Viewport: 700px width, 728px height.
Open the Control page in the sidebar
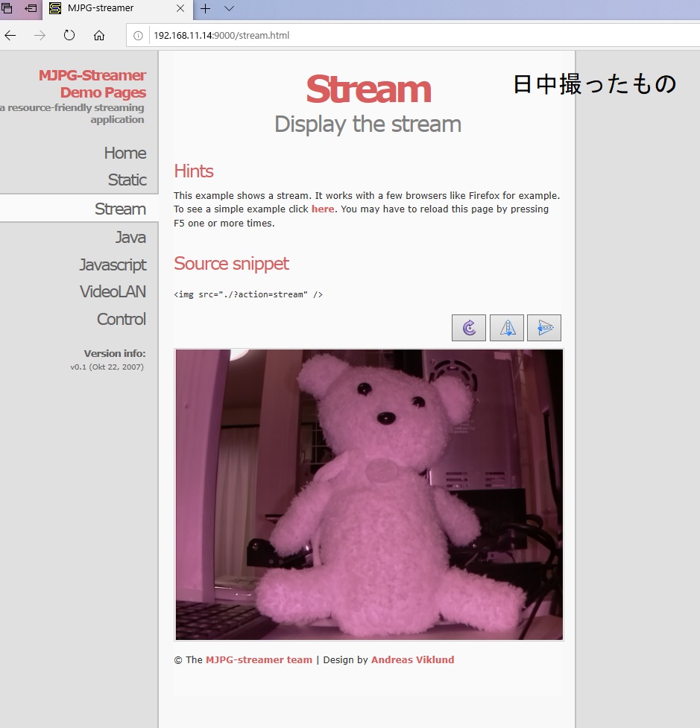pyautogui.click(x=122, y=319)
